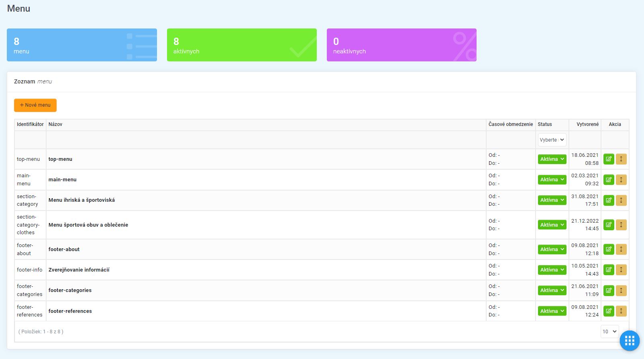Image resolution: width=644 pixels, height=359 pixels.
Task: Open sort icon for Menu športová obuv a oblečenie
Action: coord(621,225)
